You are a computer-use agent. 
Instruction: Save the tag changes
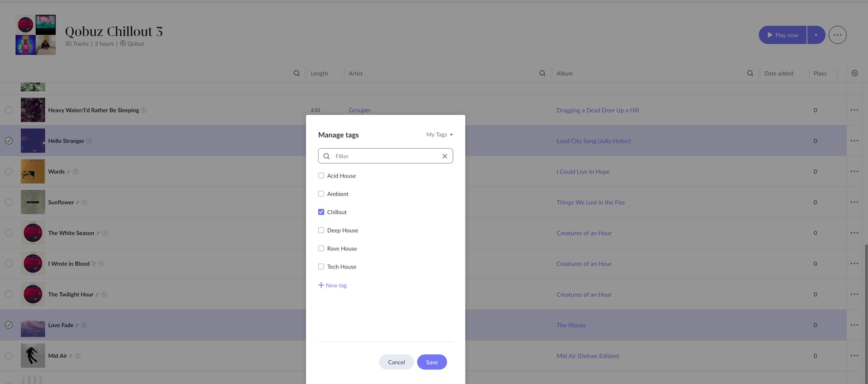coord(431,362)
